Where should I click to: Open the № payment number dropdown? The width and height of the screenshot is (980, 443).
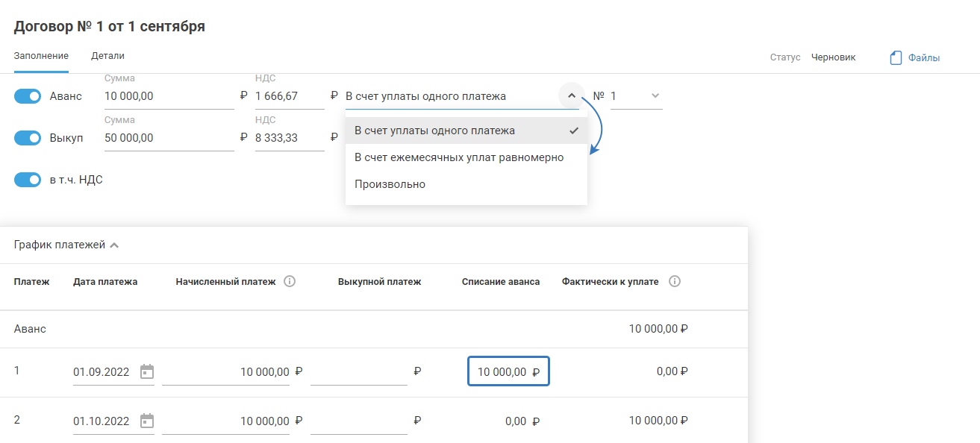[x=655, y=95]
